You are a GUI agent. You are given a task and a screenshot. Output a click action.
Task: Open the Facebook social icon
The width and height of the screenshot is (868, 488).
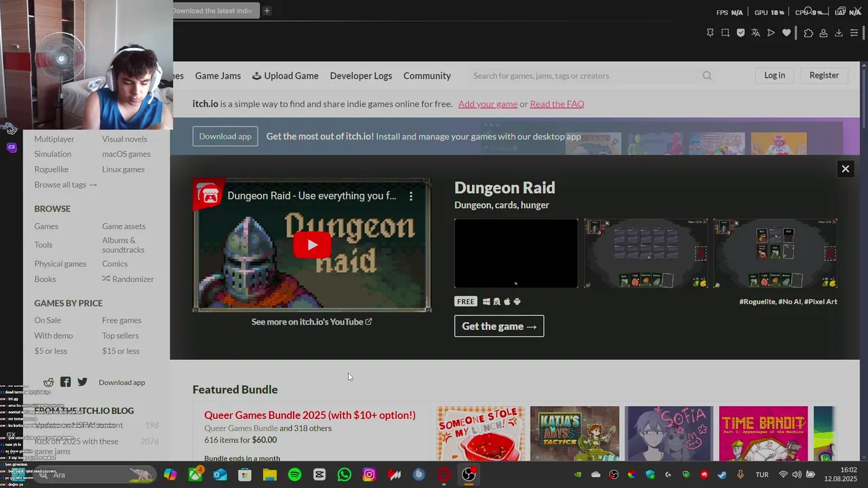65,382
